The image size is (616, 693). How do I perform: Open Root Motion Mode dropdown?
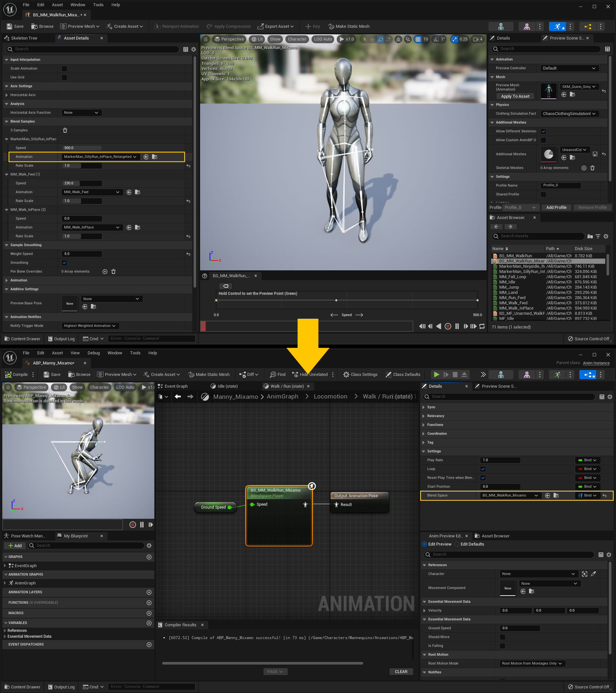tap(532, 664)
